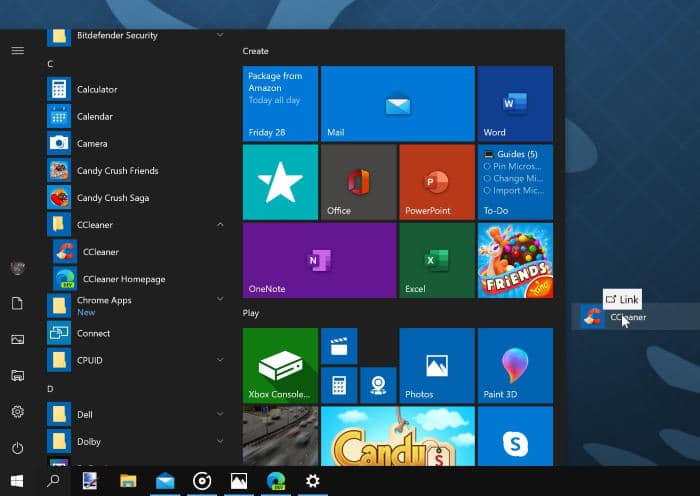Click the Create group heading
The image size is (700, 496).
point(255,51)
